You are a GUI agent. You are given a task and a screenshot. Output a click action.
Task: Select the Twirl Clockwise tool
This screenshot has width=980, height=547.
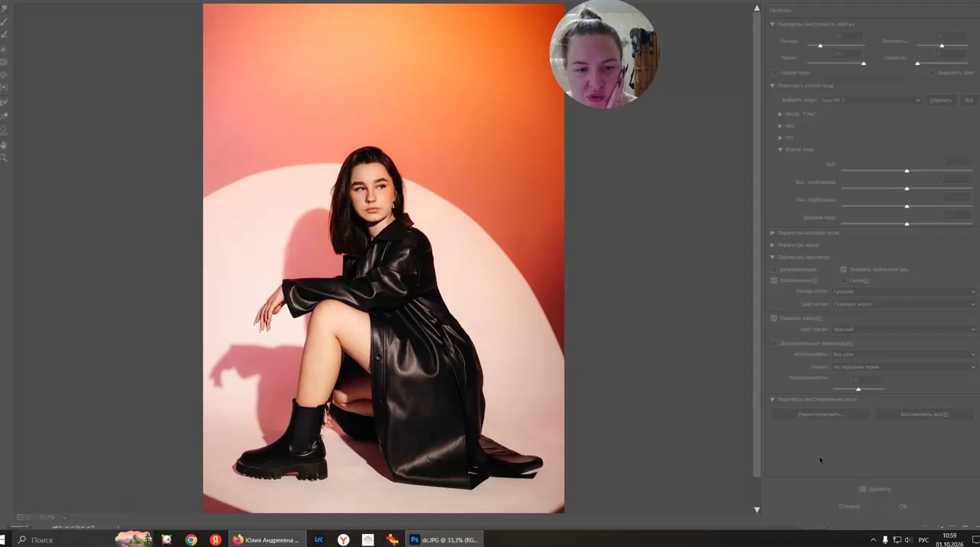click(x=4, y=49)
